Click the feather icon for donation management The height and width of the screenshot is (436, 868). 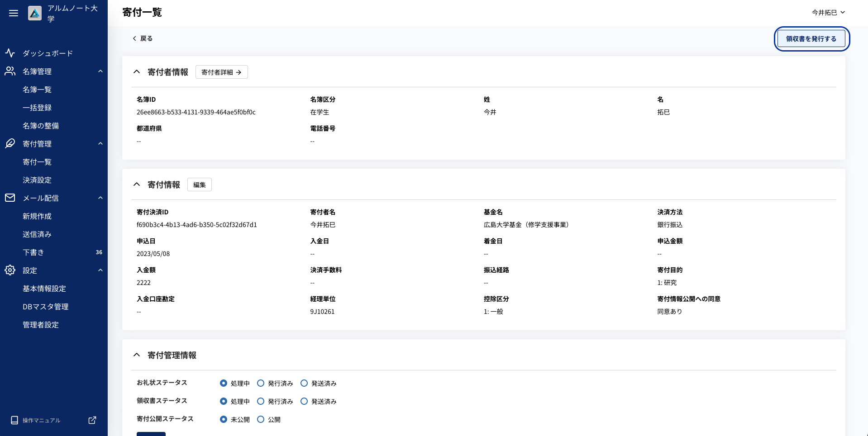10,143
